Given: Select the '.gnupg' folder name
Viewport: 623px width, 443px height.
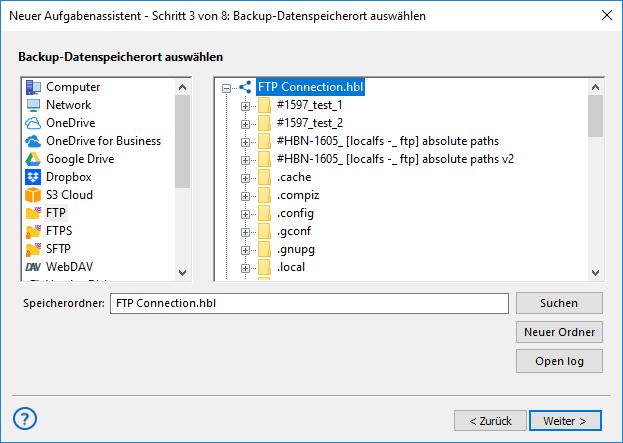Looking at the screenshot, I should point(296,250).
